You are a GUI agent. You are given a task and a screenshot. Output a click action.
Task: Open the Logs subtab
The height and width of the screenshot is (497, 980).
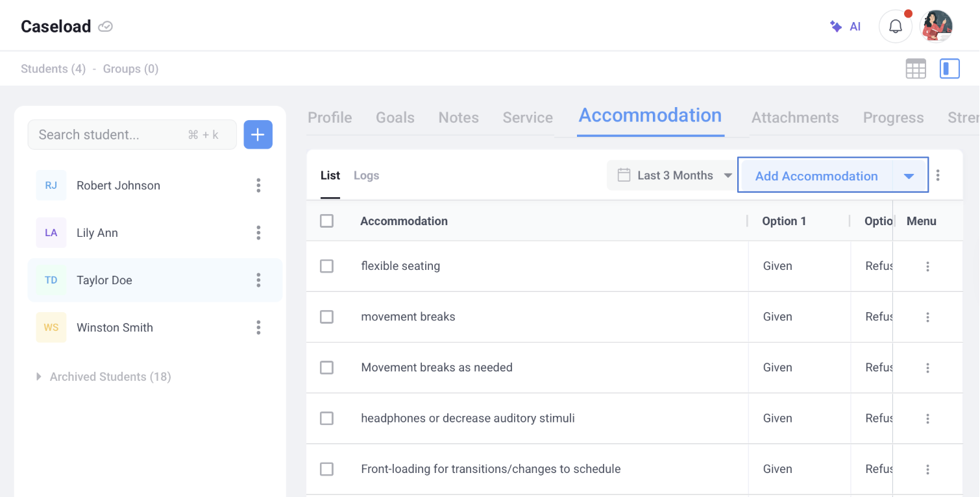pyautogui.click(x=366, y=176)
